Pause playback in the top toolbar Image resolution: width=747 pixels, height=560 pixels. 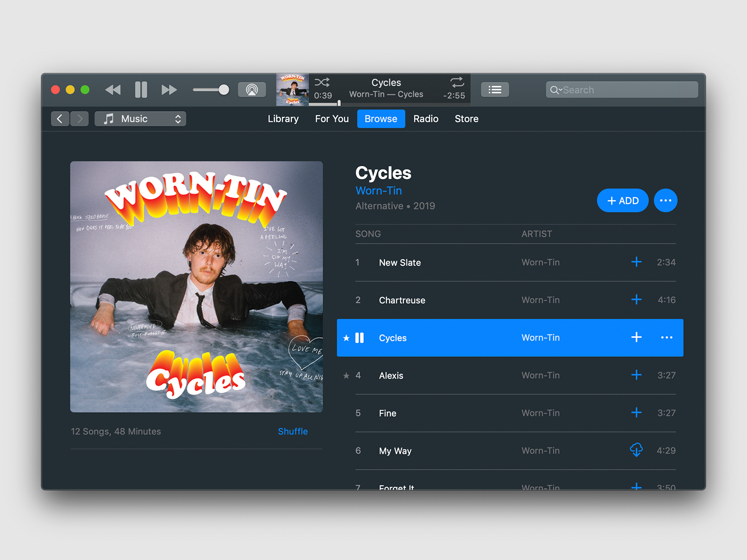[x=141, y=90]
